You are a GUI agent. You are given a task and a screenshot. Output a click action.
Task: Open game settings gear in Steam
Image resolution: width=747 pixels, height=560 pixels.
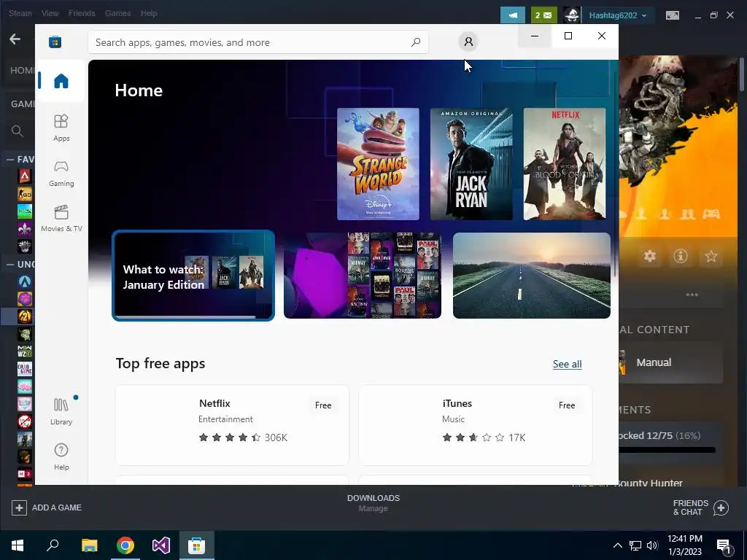(x=650, y=256)
